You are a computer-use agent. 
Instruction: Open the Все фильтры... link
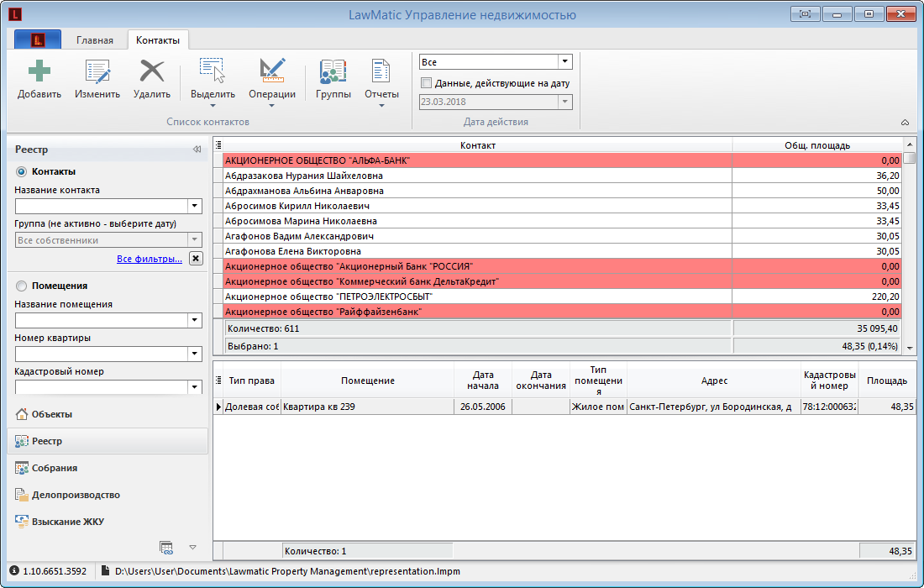point(149,259)
